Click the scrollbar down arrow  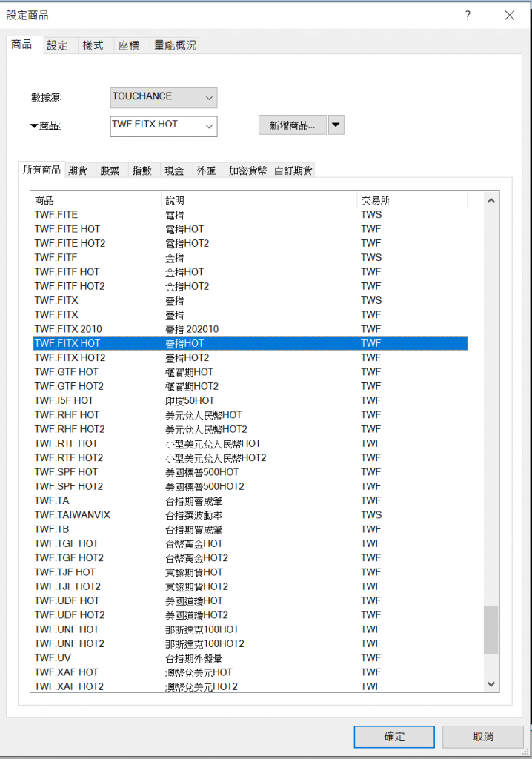point(491,685)
